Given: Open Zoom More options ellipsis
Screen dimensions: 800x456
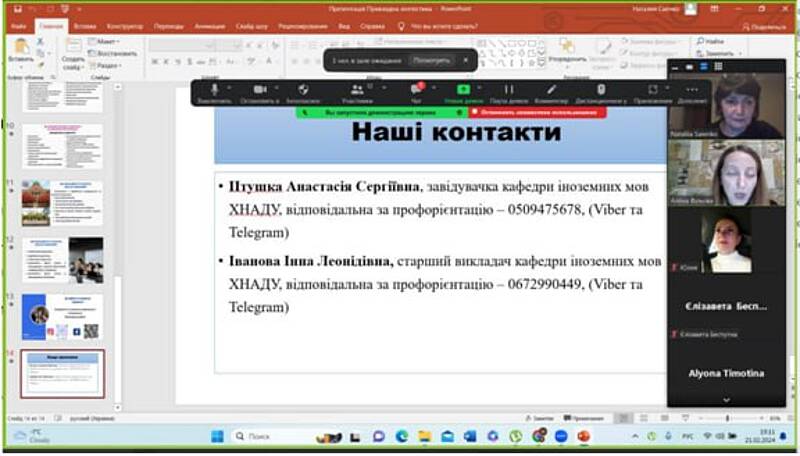Looking at the screenshot, I should click(692, 89).
